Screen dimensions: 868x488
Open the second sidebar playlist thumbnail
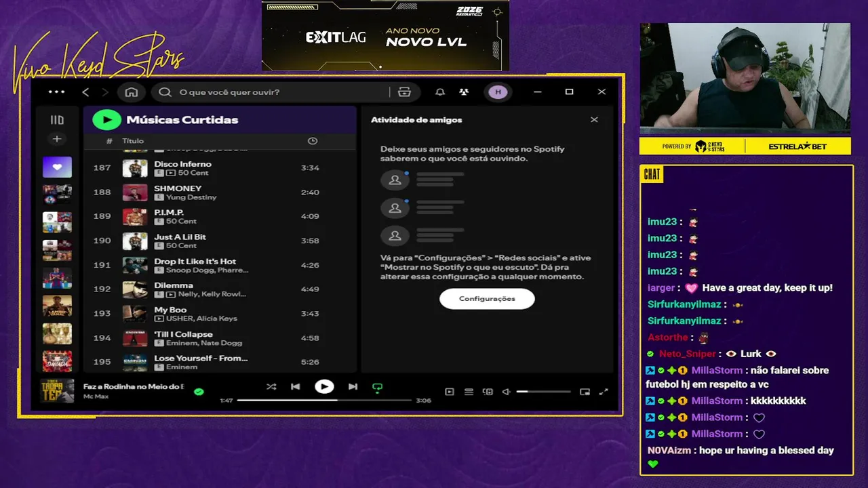[57, 195]
